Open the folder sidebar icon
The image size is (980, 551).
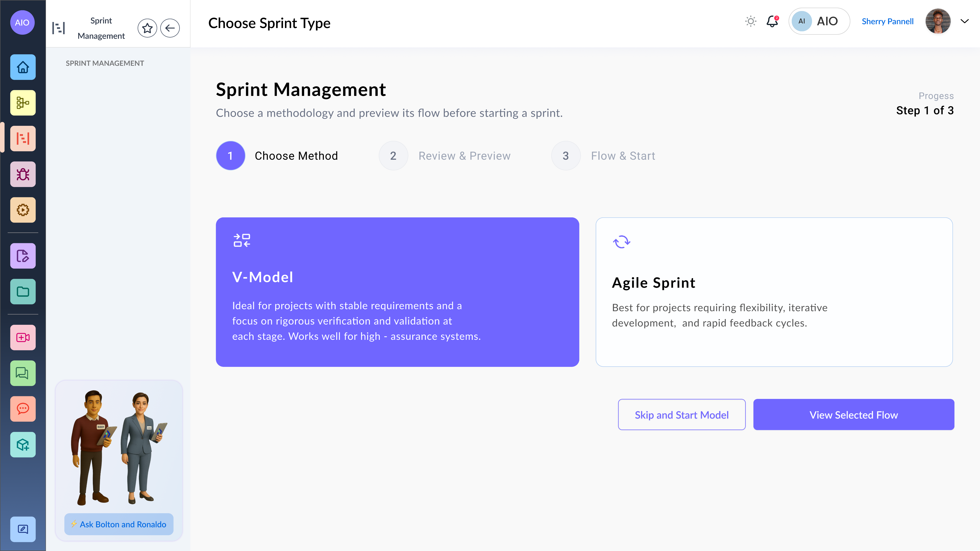point(23,292)
